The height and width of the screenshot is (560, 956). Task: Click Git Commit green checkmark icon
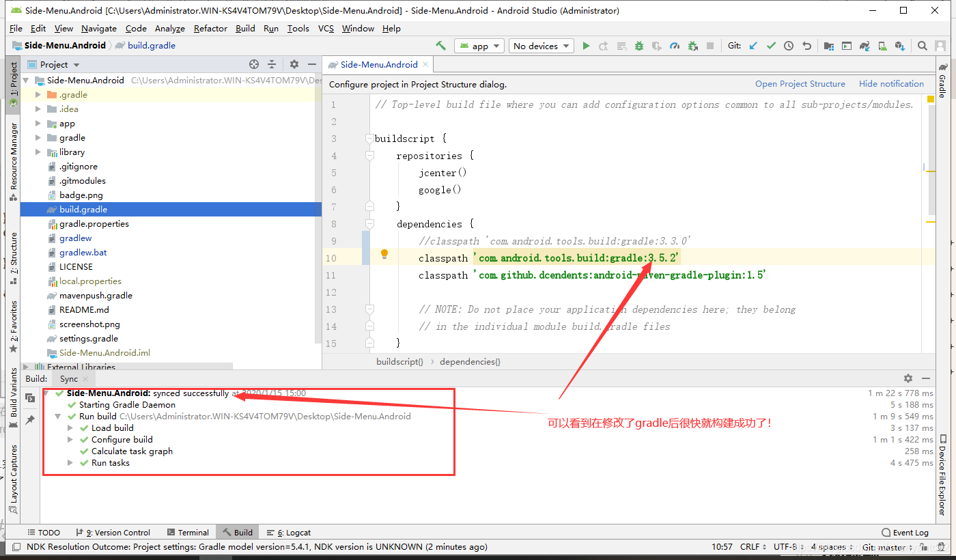click(x=771, y=46)
